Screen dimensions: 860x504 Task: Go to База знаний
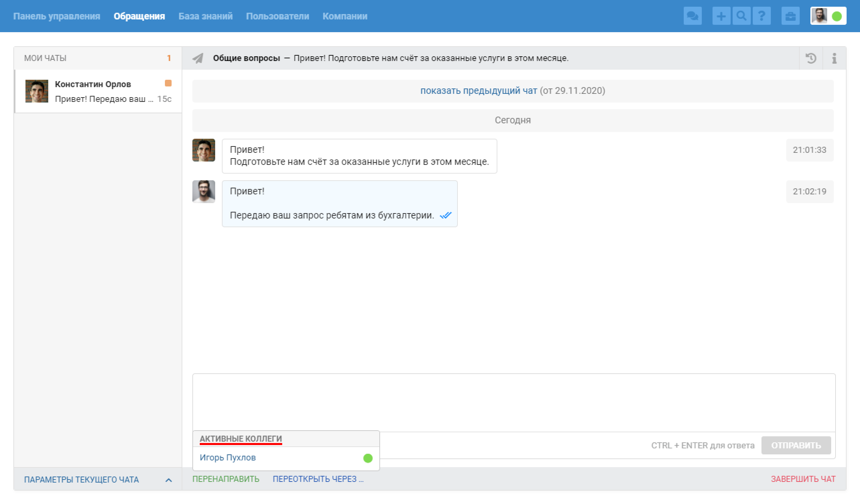tap(205, 16)
